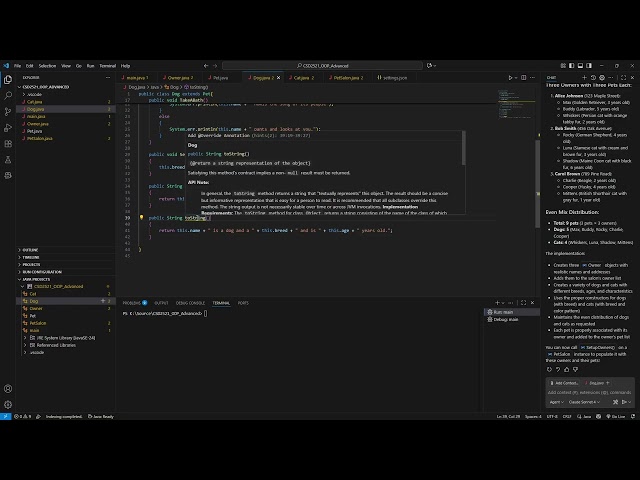Open the Terminal menu
Viewport: 640px width, 480px height.
tap(107, 66)
